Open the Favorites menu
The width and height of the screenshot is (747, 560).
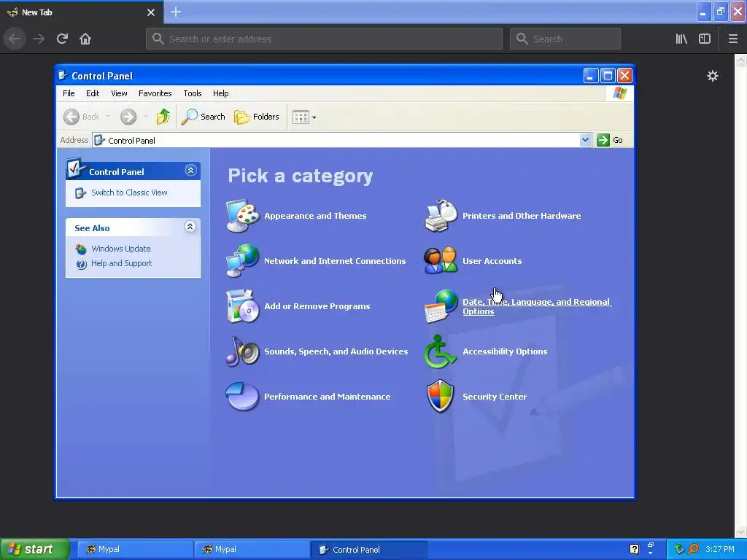pyautogui.click(x=155, y=93)
